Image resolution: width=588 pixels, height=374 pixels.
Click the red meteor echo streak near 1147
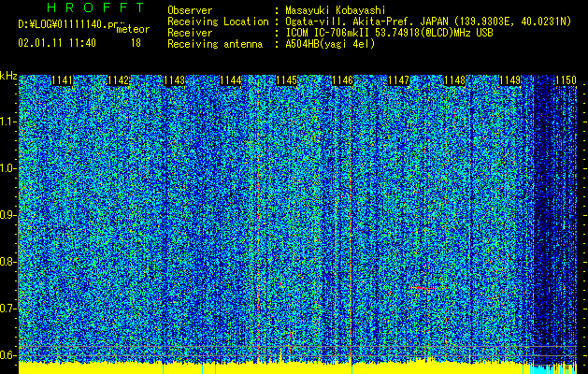(424, 288)
